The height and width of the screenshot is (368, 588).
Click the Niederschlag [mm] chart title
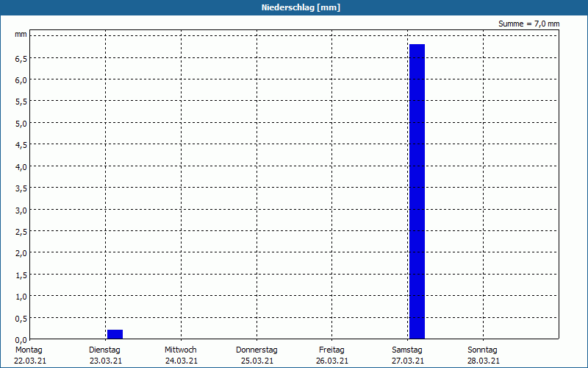click(x=301, y=7)
